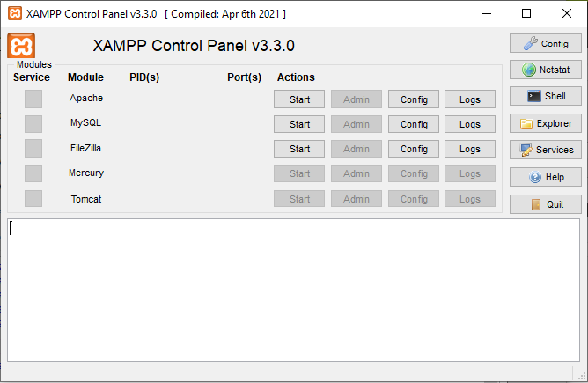Click the FileZilla Admin button
Screen dimensions: 588x383
point(356,149)
